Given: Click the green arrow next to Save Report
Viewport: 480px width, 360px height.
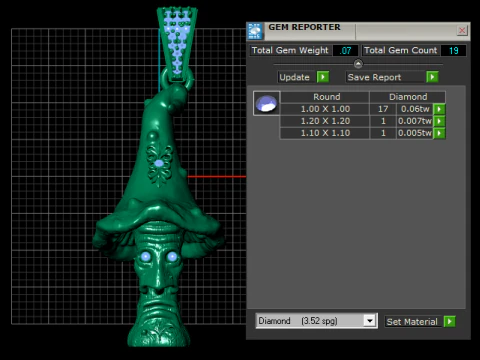Looking at the screenshot, I should pos(432,77).
